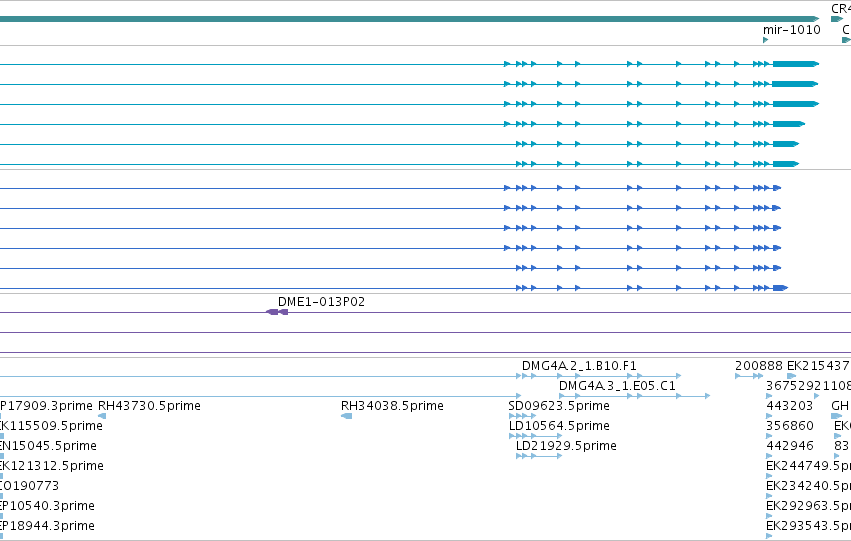Image resolution: width=851 pixels, height=541 pixels.
Task: Click the EK215437 feature label
Action: coord(818,366)
